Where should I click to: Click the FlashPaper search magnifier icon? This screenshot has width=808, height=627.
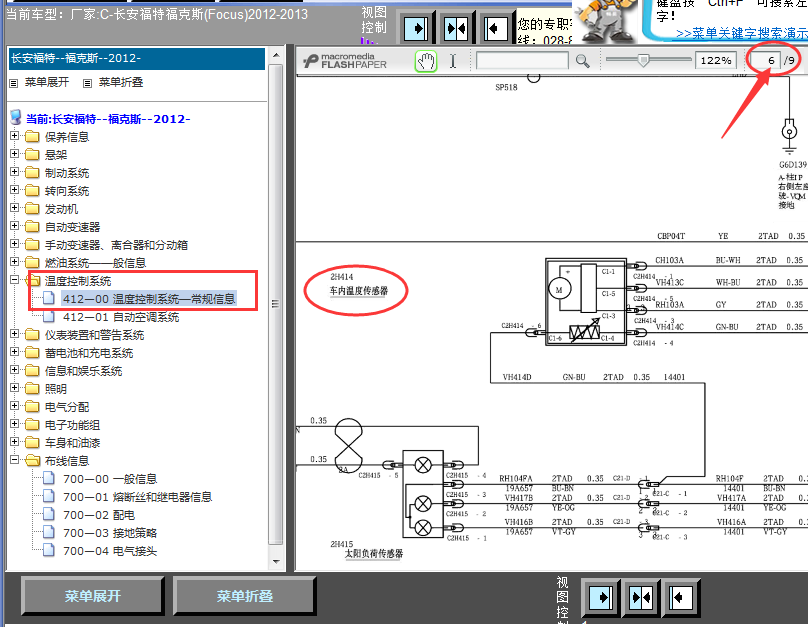click(583, 61)
